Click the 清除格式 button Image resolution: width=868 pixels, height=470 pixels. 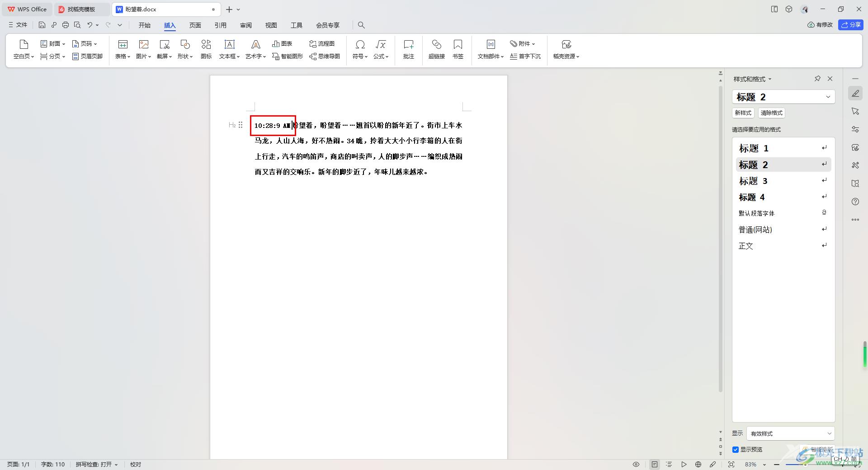pyautogui.click(x=772, y=113)
